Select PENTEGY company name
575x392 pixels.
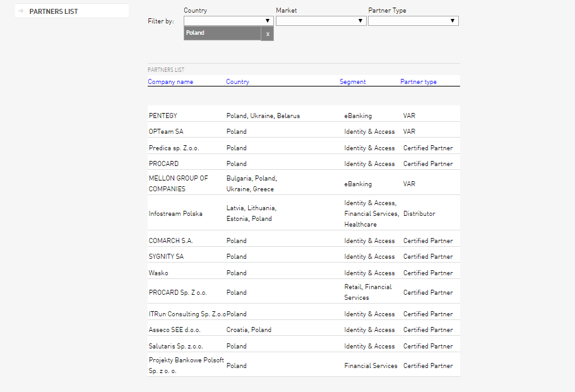[163, 116]
